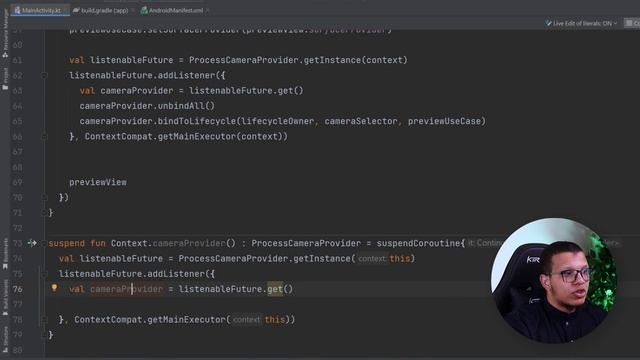Screen dimensions: 640x360
Task: Toggle the fold marker at line 70
Action: [44, 198]
